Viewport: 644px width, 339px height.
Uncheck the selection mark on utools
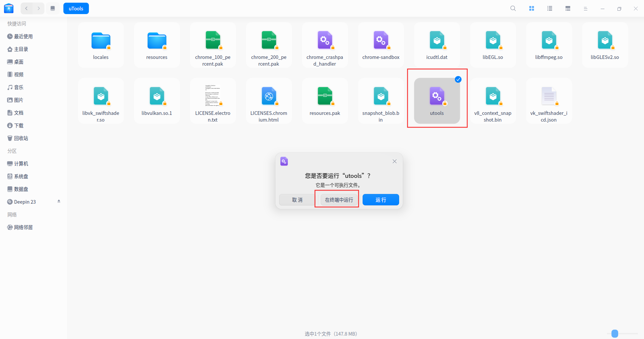[x=458, y=79]
